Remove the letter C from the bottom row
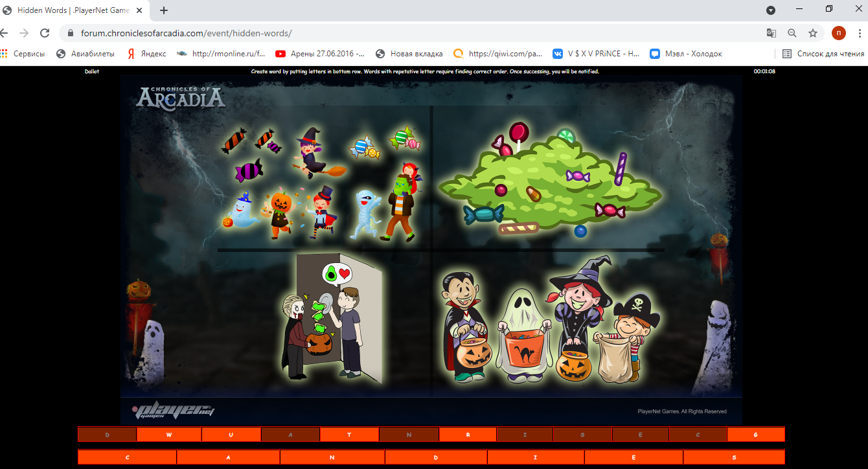 [128, 457]
